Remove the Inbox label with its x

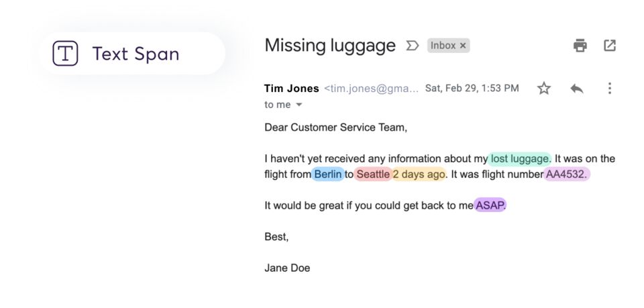462,46
